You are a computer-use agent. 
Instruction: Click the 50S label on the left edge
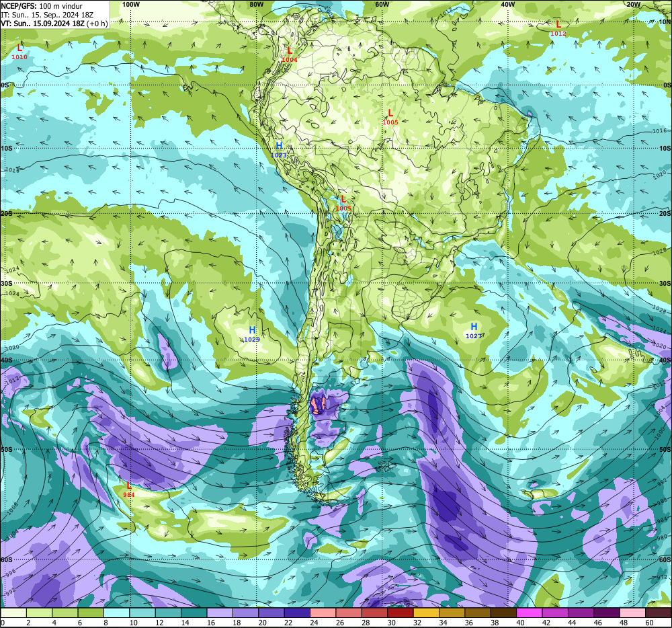click(x=7, y=449)
